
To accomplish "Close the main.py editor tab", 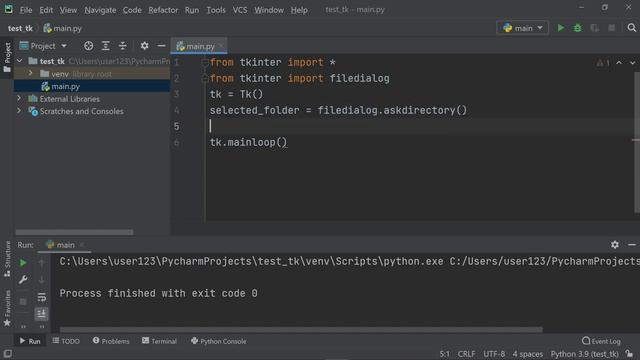I will pyautogui.click(x=221, y=46).
